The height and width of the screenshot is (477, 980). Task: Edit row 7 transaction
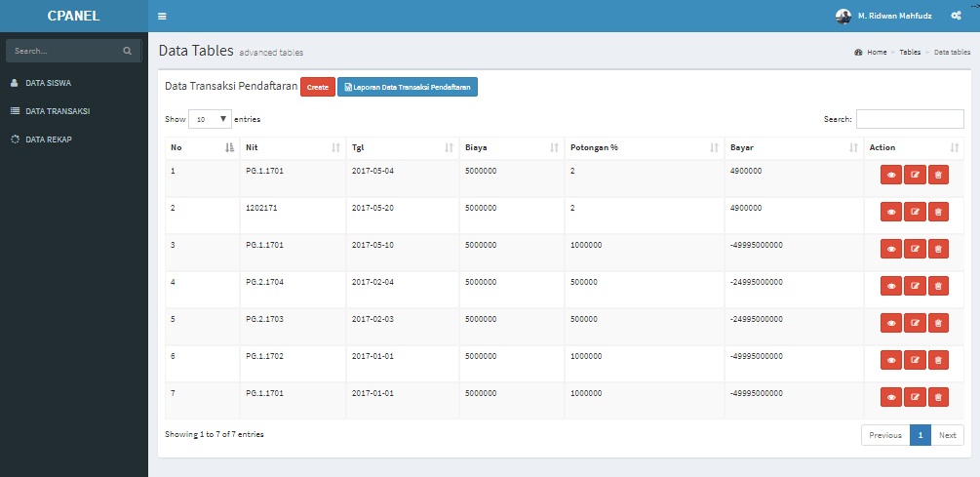(x=915, y=397)
